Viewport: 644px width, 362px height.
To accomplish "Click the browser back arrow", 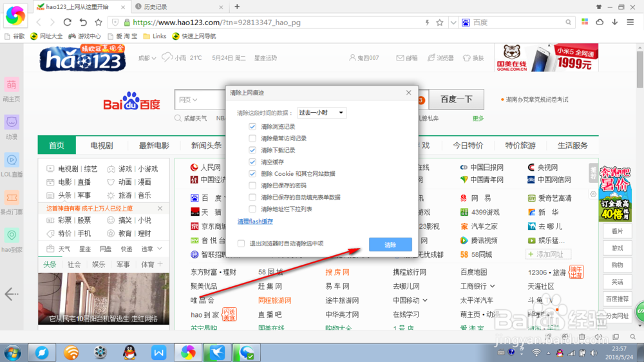I will tap(39, 22).
